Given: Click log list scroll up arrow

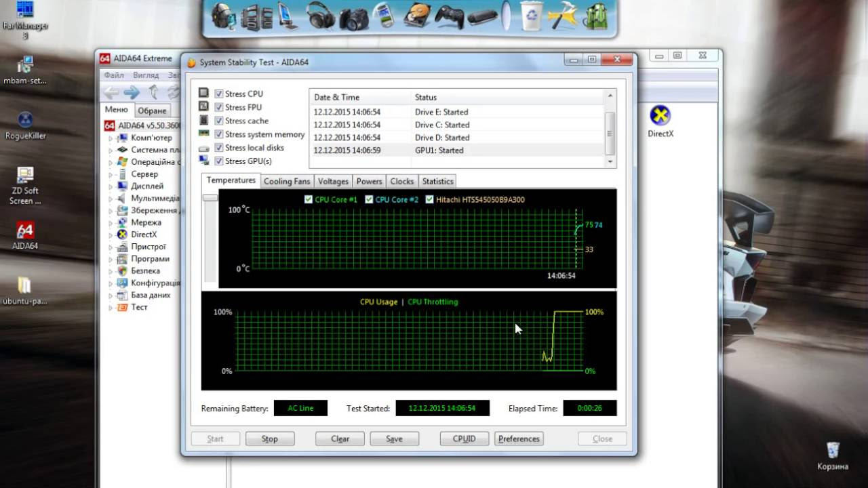Looking at the screenshot, I should click(611, 95).
